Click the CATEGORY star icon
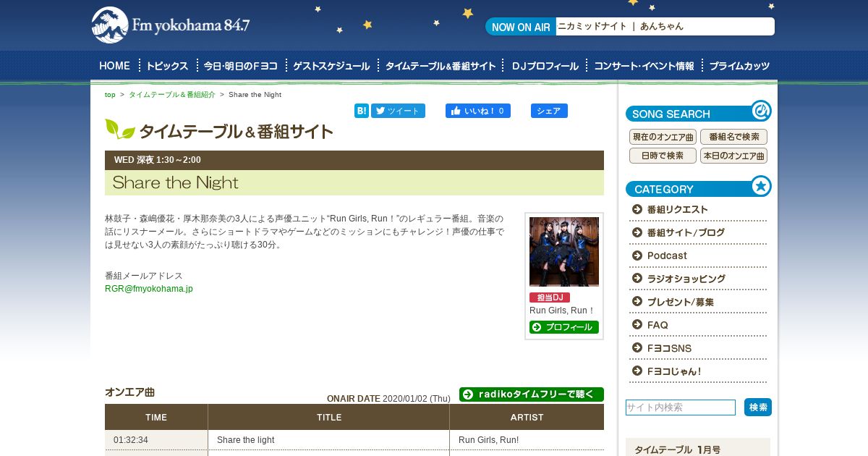This screenshot has height=456, width=868. coord(761,186)
